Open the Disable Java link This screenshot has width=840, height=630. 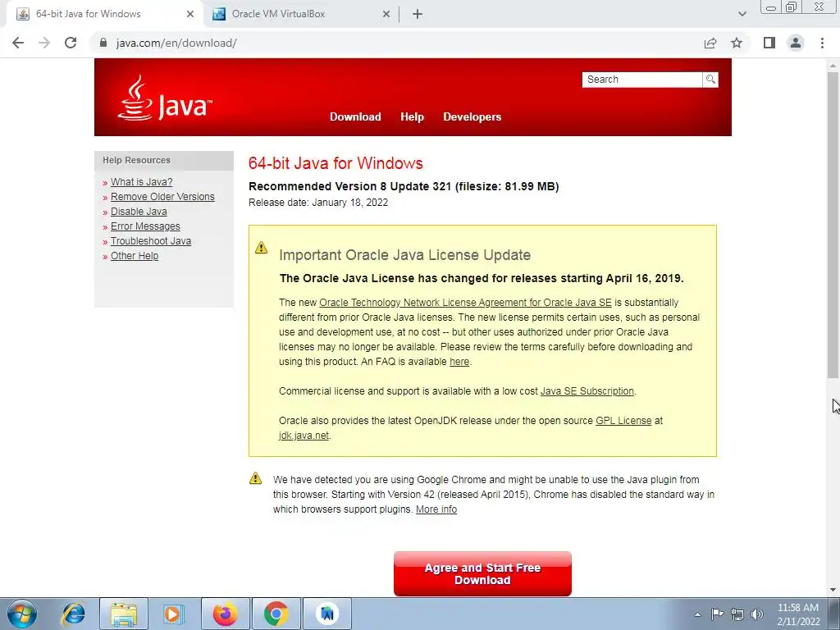click(x=139, y=212)
